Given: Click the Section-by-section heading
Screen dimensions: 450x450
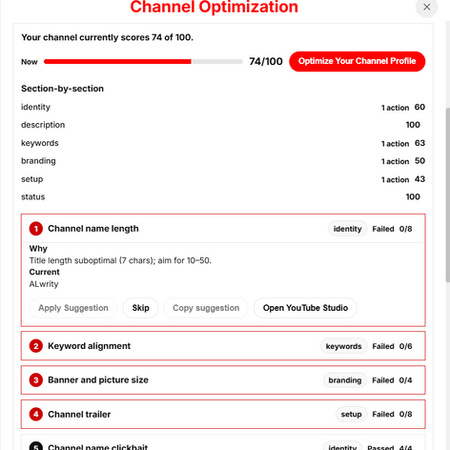Looking at the screenshot, I should (x=62, y=89).
